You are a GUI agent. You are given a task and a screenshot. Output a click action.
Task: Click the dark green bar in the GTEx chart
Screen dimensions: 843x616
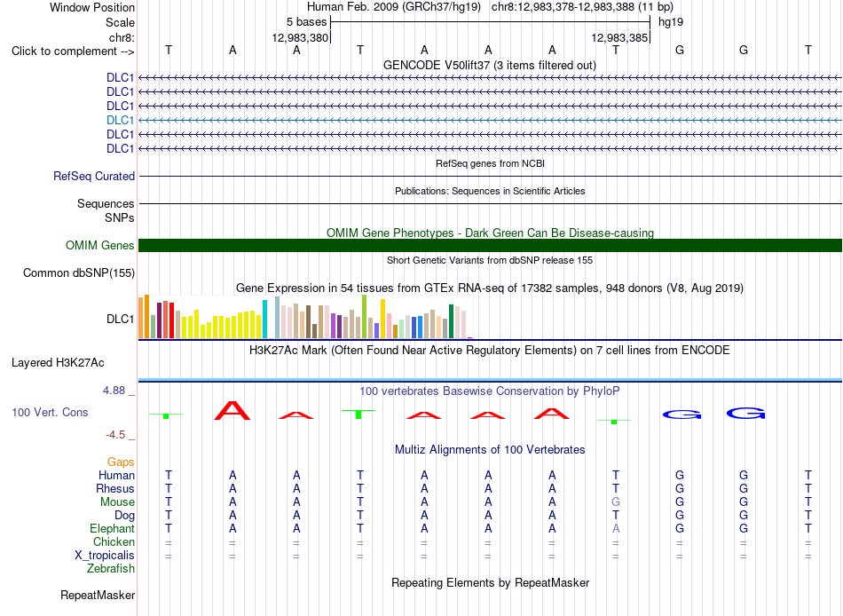(x=451, y=321)
